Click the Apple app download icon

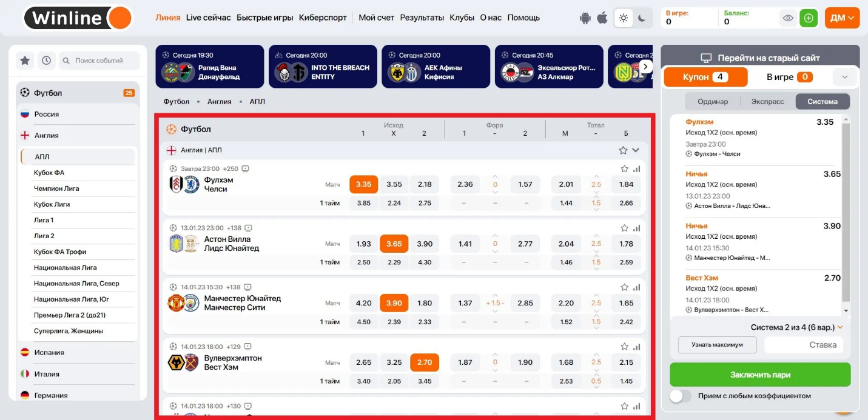602,18
